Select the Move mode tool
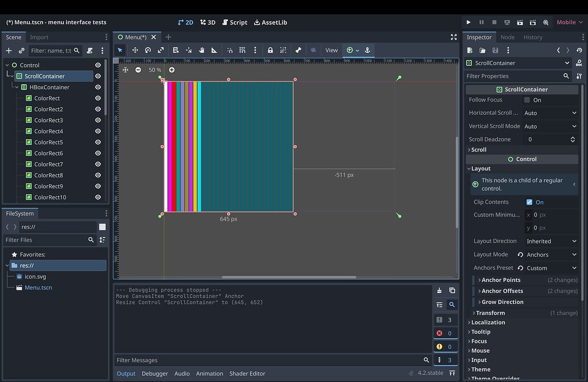 [135, 50]
